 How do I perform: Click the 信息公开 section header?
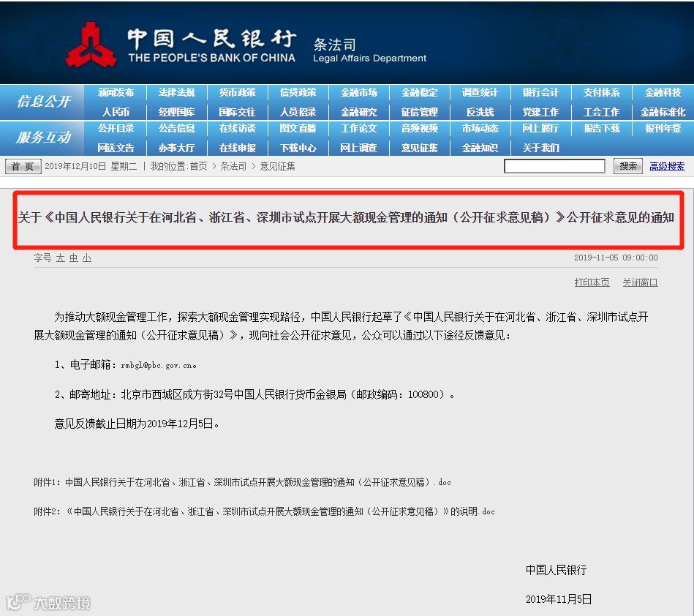pyautogui.click(x=43, y=102)
